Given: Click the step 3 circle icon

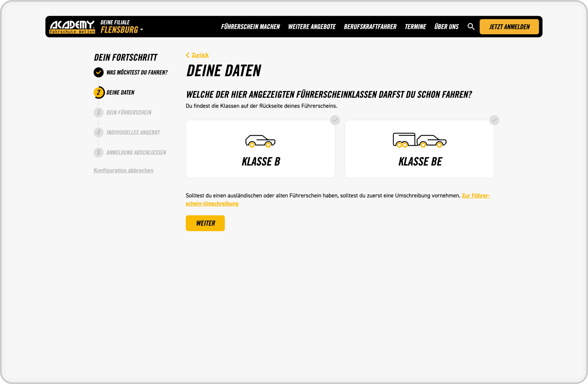Looking at the screenshot, I should pyautogui.click(x=99, y=113).
